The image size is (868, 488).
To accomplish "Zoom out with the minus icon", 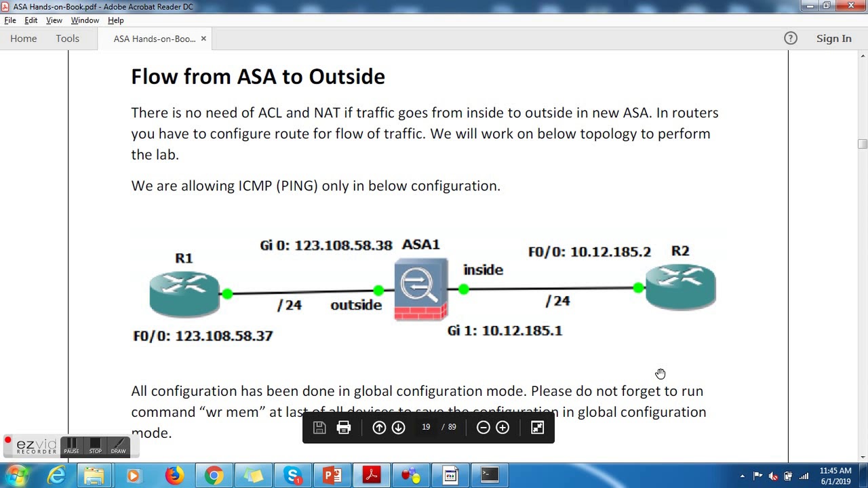I will point(483,427).
